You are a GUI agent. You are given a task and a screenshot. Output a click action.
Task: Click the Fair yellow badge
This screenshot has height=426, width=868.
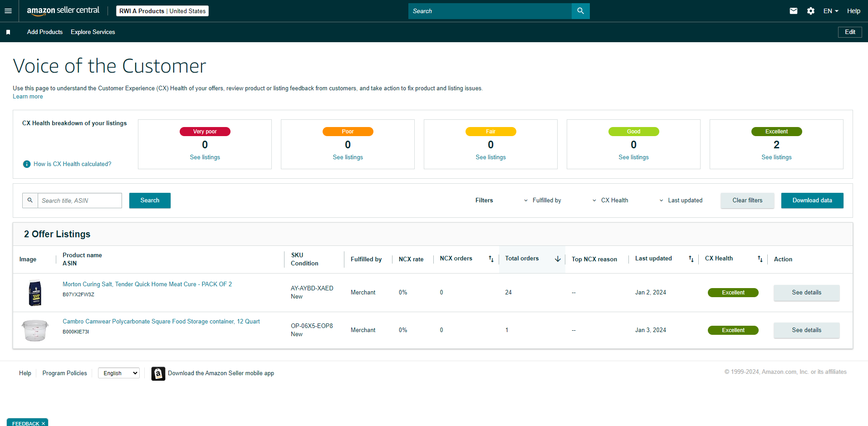pos(491,132)
